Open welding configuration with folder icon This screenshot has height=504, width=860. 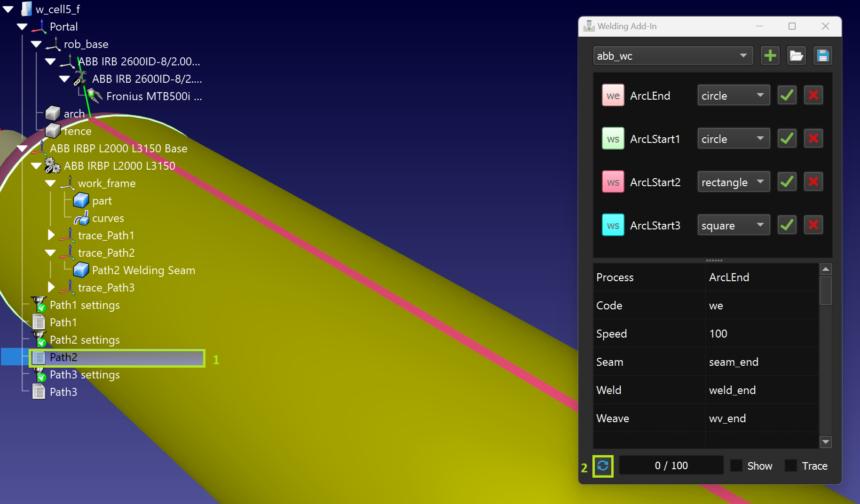[x=796, y=56]
